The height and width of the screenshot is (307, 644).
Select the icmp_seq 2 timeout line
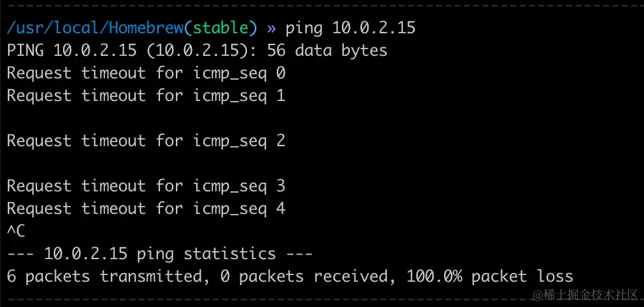click(x=146, y=141)
